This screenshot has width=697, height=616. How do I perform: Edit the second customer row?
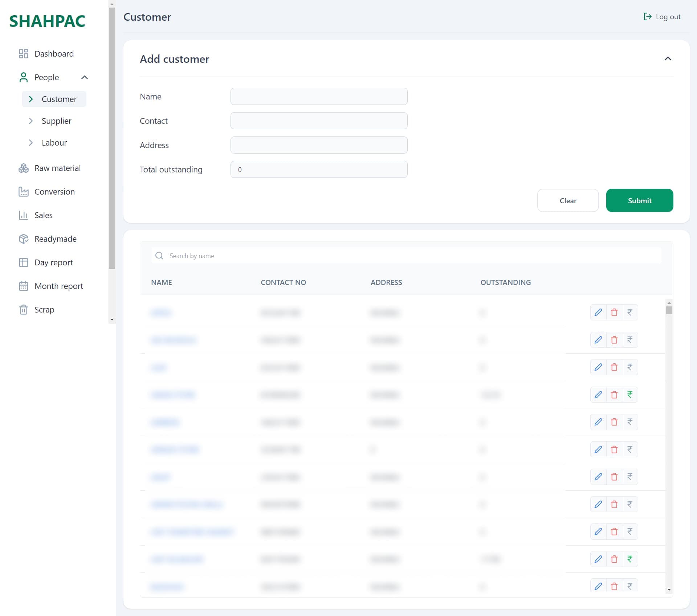click(598, 340)
